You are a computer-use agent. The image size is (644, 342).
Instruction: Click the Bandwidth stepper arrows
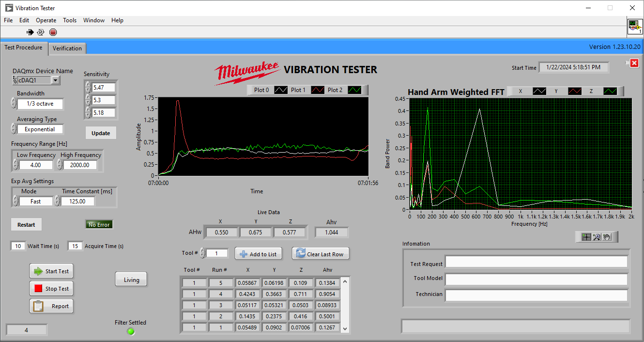tap(14, 103)
